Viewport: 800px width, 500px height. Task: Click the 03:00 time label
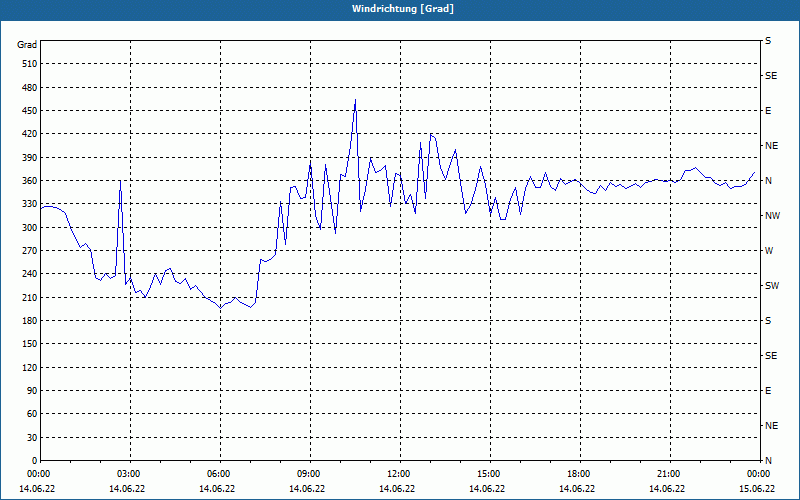pyautogui.click(x=127, y=474)
